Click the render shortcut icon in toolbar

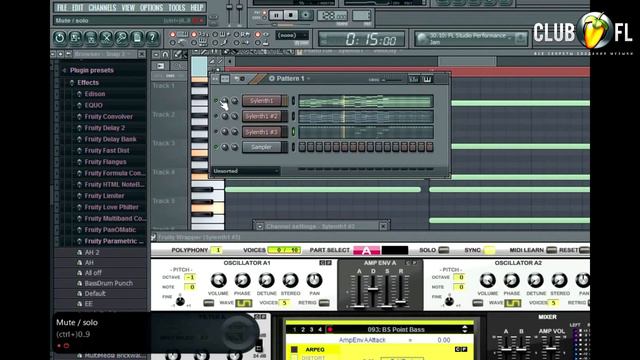pos(91,38)
